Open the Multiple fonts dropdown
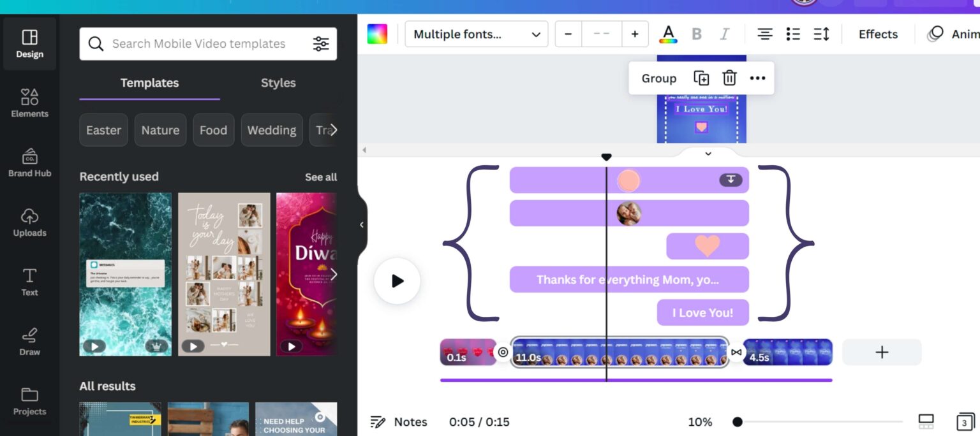 pos(476,34)
